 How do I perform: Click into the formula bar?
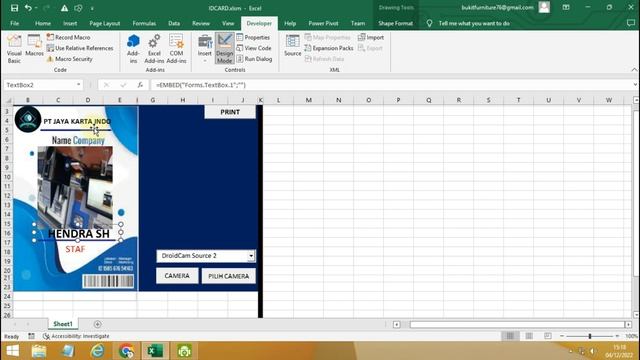pos(391,85)
